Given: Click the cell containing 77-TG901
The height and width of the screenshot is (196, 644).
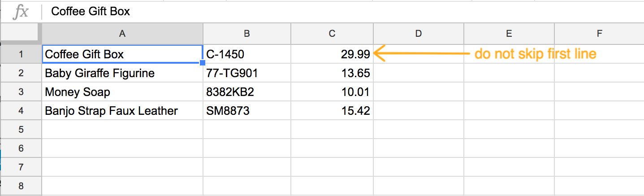Looking at the screenshot, I should click(247, 73).
